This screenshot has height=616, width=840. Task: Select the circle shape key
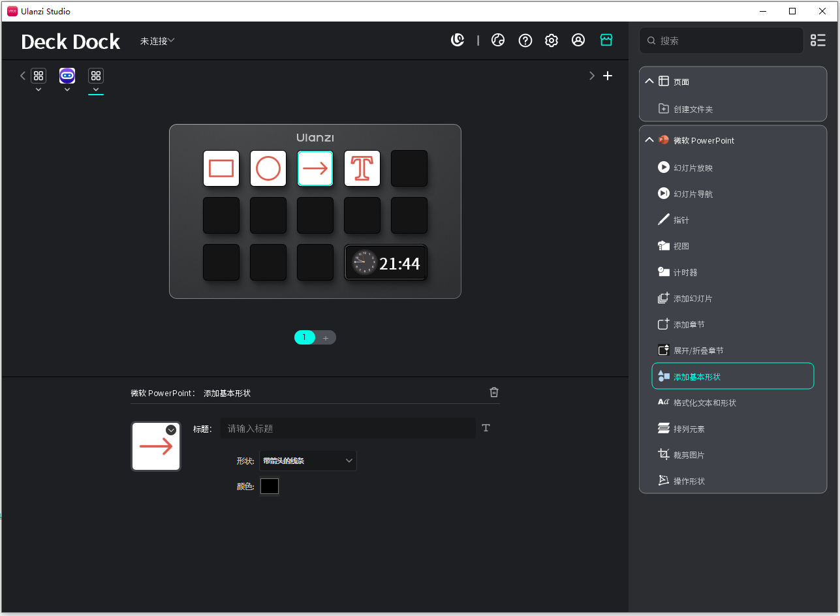[268, 168]
